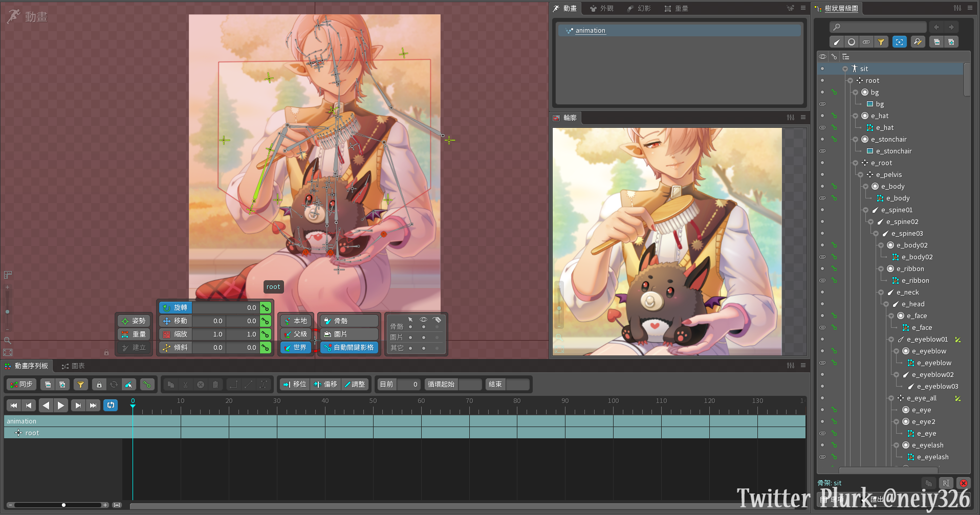
Task: Click the collapse all icon in the timeline toolbar
Action: [48, 385]
